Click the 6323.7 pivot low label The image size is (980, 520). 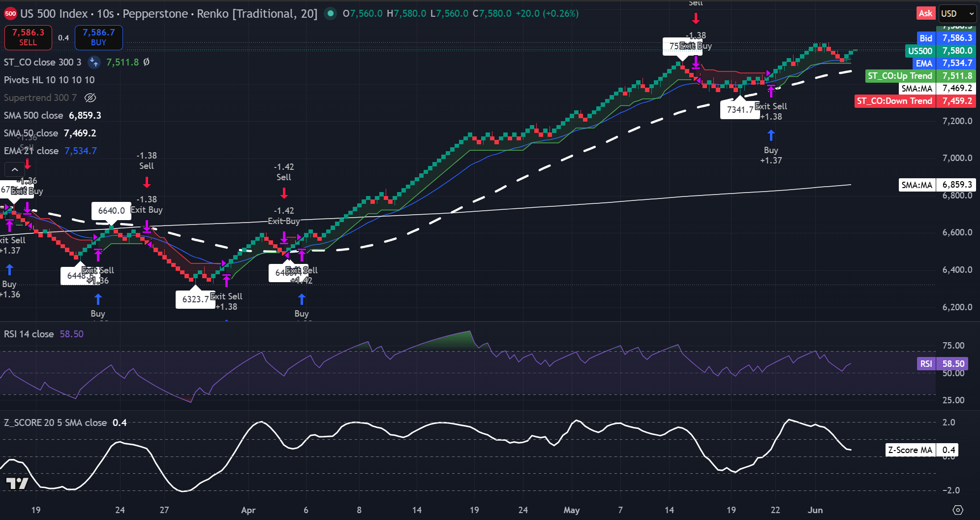195,299
